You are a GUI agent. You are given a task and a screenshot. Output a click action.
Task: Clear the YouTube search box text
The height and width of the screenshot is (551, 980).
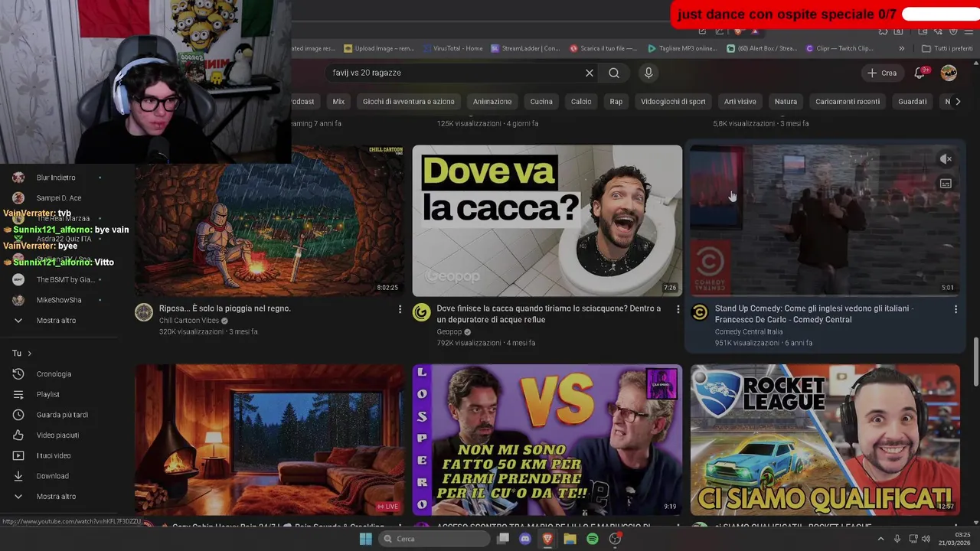pyautogui.click(x=590, y=73)
